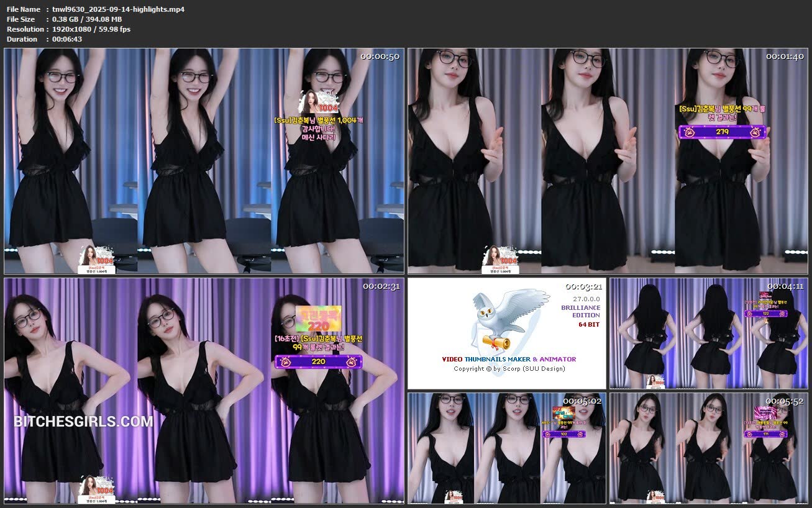Click the 00:02:31 timestamp label
Image resolution: width=812 pixels, height=508 pixels.
[381, 286]
